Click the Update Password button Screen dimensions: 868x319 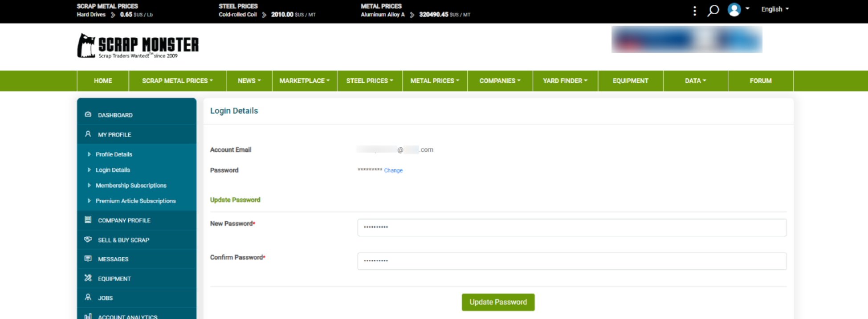pyautogui.click(x=498, y=302)
